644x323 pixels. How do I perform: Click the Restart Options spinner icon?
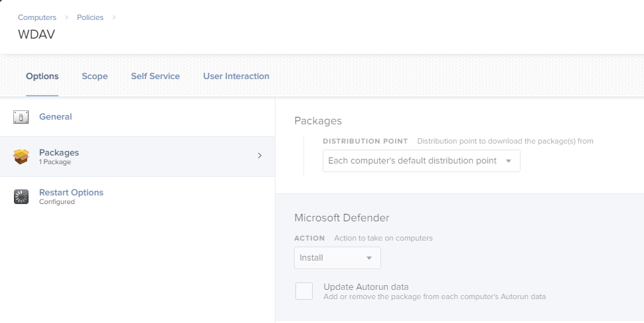(x=21, y=197)
